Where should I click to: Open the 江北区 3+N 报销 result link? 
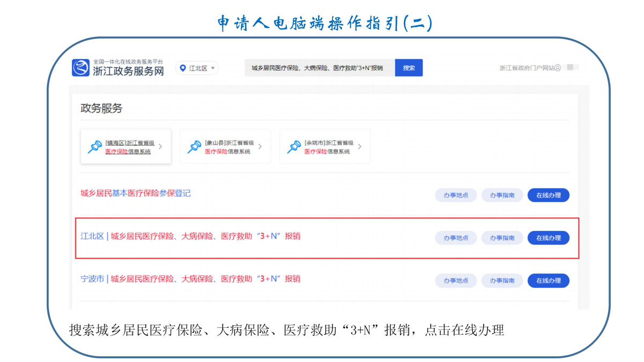click(x=190, y=236)
